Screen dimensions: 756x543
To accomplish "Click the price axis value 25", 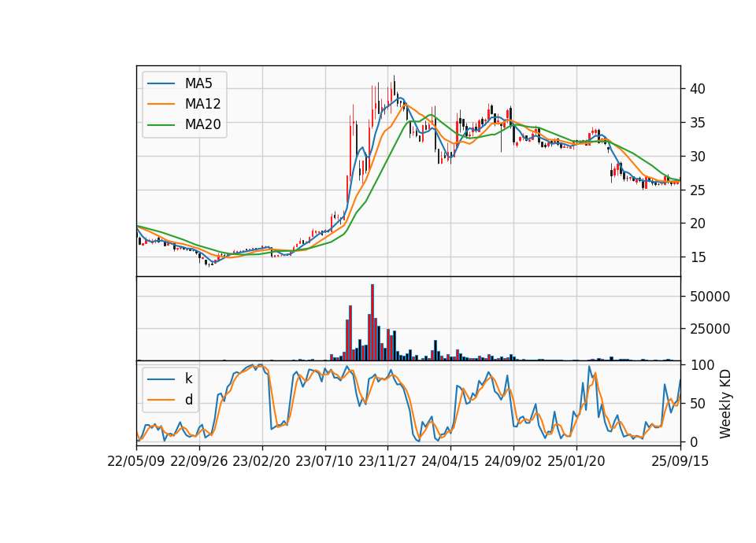I will coord(697,190).
